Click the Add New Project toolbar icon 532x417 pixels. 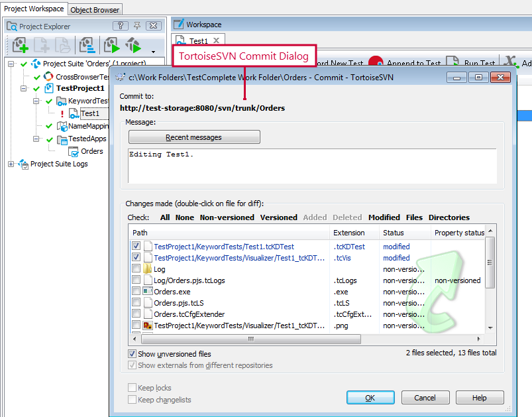20,45
